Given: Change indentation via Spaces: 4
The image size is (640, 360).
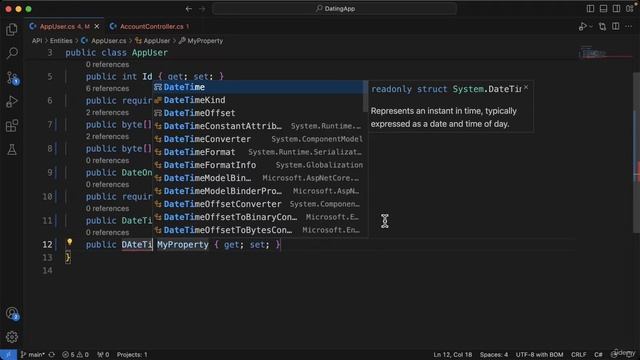Looking at the screenshot, I should pos(493,355).
